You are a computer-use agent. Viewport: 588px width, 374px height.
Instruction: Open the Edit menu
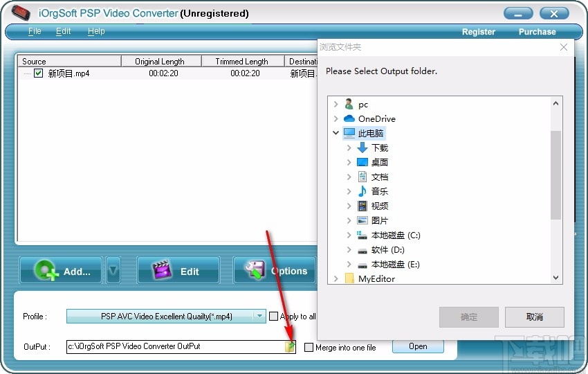[63, 31]
